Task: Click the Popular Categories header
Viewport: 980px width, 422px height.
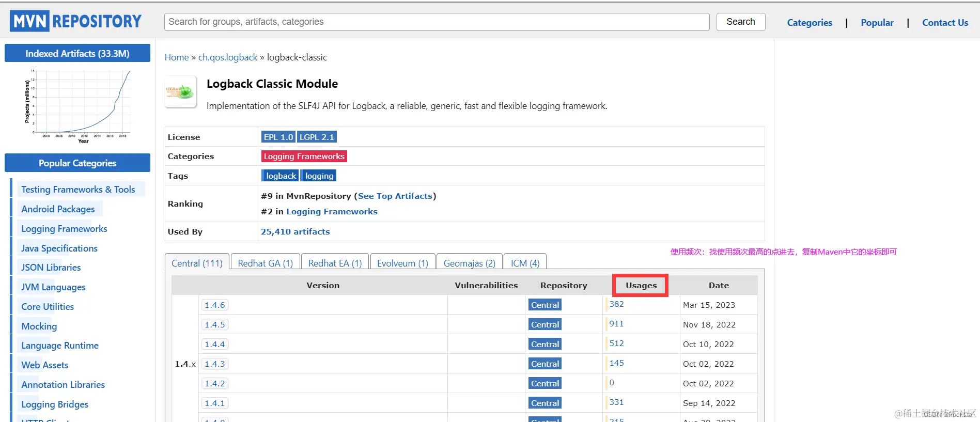Action: (x=77, y=163)
